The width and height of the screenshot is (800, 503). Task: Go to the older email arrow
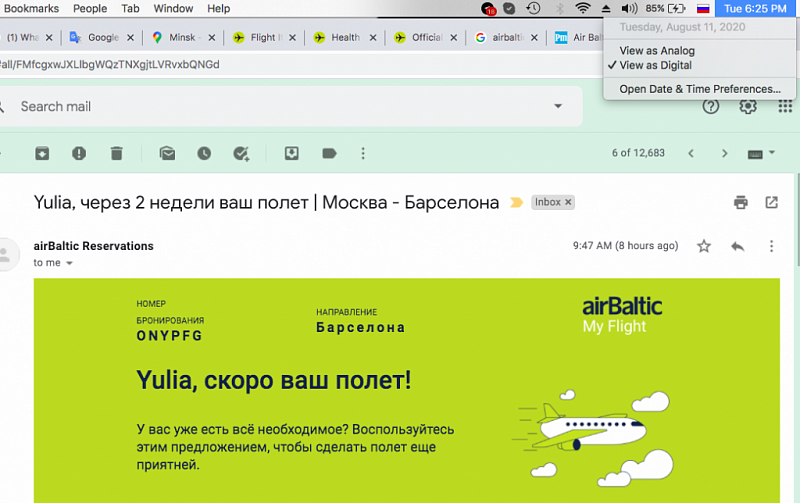pyautogui.click(x=724, y=154)
